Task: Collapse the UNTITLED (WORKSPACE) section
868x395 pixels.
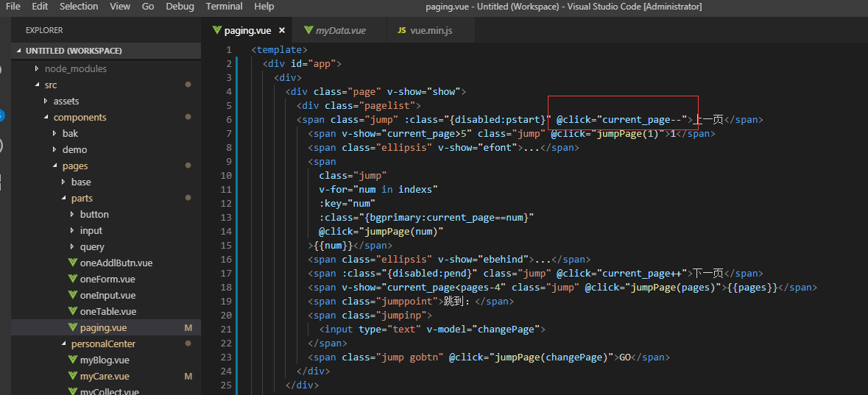Action: 20,50
